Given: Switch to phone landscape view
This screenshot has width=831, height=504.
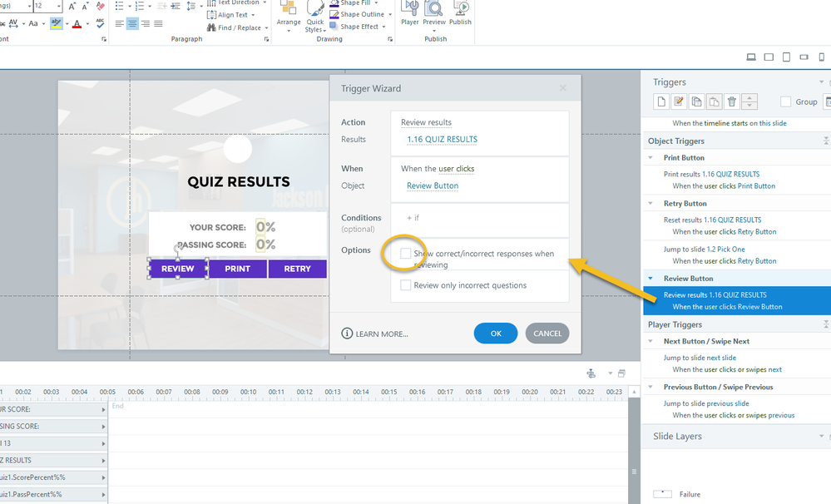Looking at the screenshot, I should [804, 57].
